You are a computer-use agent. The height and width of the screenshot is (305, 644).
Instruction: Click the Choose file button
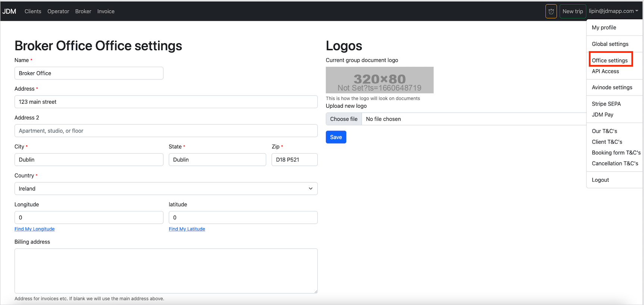[x=343, y=119]
